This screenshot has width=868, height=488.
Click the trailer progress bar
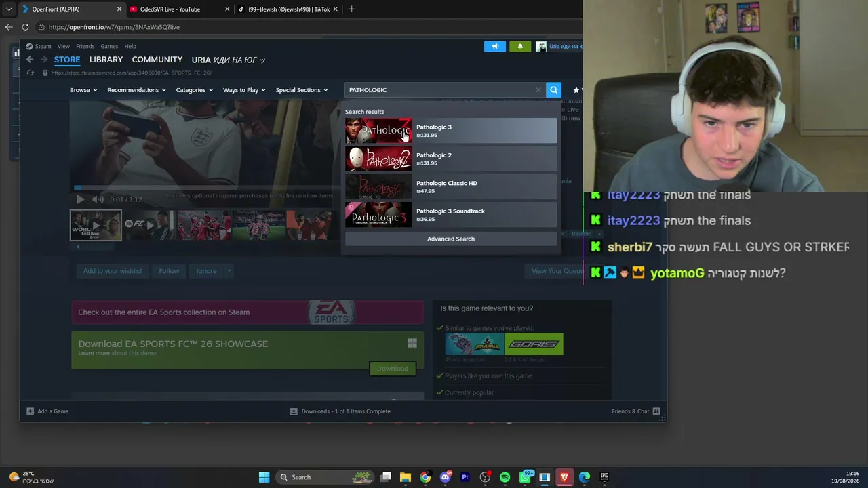205,187
